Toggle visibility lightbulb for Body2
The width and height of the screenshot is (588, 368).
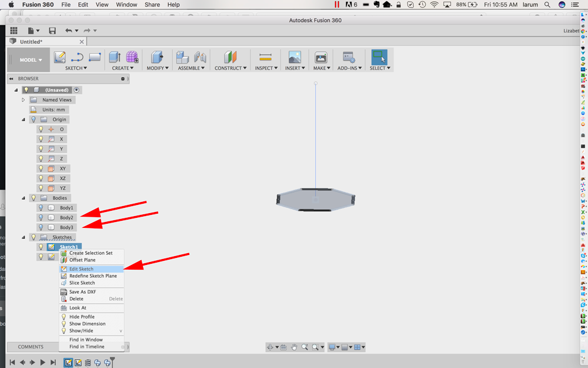pyautogui.click(x=41, y=217)
